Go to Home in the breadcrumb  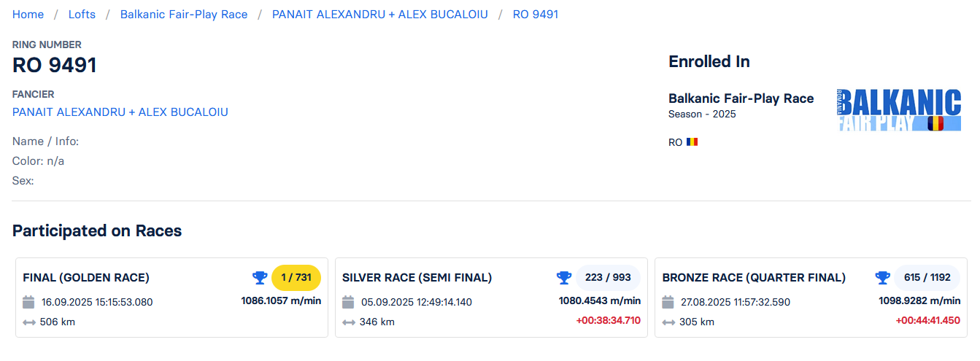point(28,15)
